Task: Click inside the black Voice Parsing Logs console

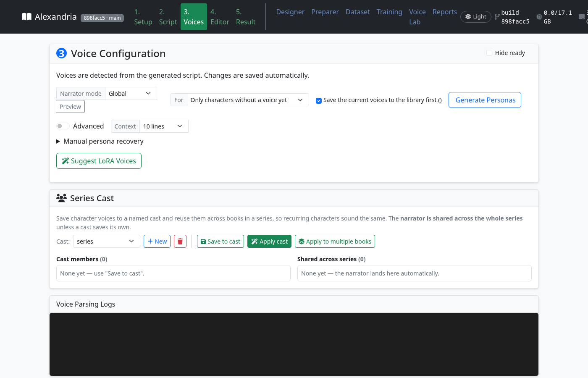Action: click(294, 344)
